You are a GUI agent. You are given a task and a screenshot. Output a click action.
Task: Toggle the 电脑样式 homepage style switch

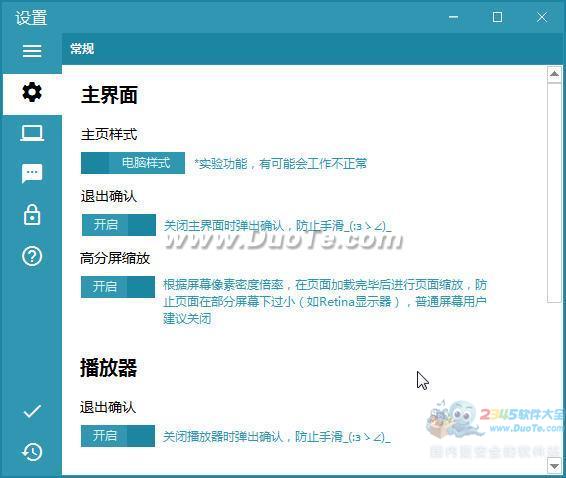133,163
